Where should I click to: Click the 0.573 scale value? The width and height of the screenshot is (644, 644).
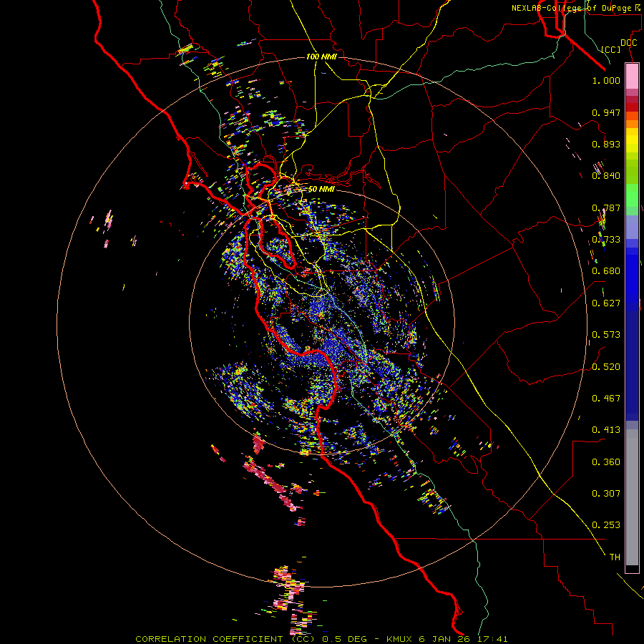tap(606, 335)
